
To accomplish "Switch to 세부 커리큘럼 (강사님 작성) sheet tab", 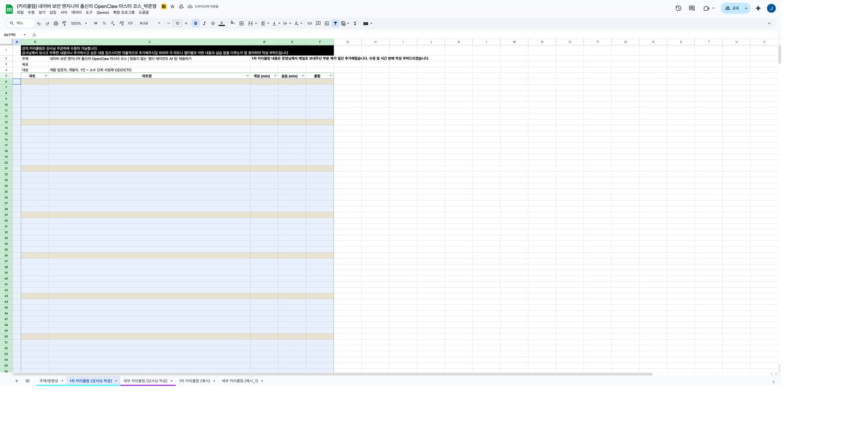I will click(145, 381).
